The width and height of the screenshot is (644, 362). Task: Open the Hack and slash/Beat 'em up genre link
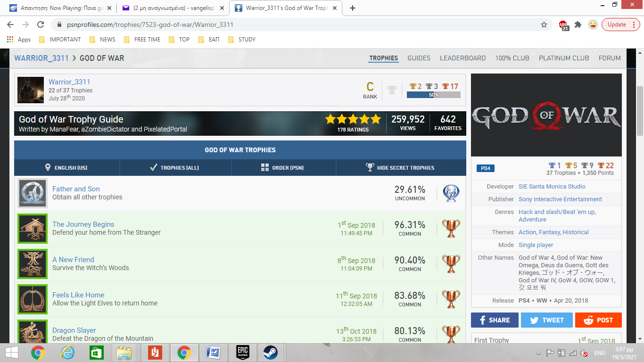tap(556, 212)
